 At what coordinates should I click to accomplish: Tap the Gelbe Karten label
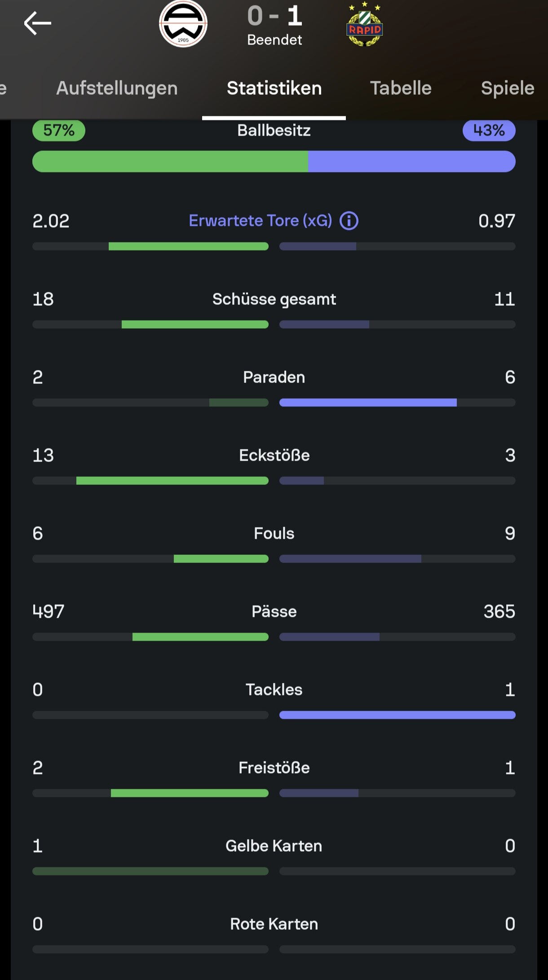coord(274,846)
